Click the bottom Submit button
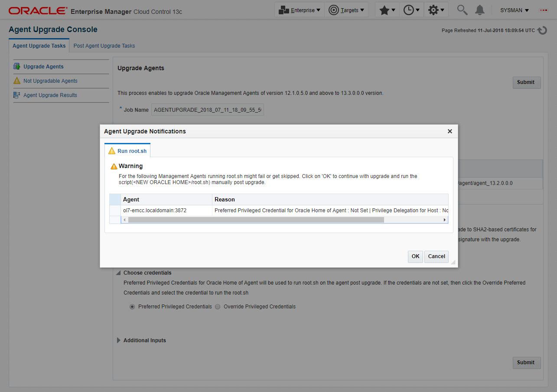557x392 pixels. [526, 363]
